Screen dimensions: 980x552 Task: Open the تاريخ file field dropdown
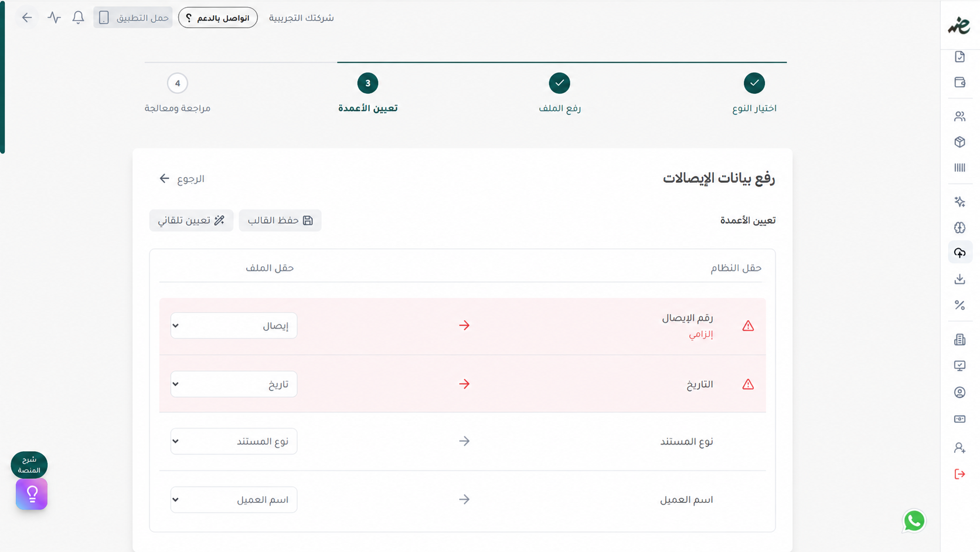click(234, 384)
